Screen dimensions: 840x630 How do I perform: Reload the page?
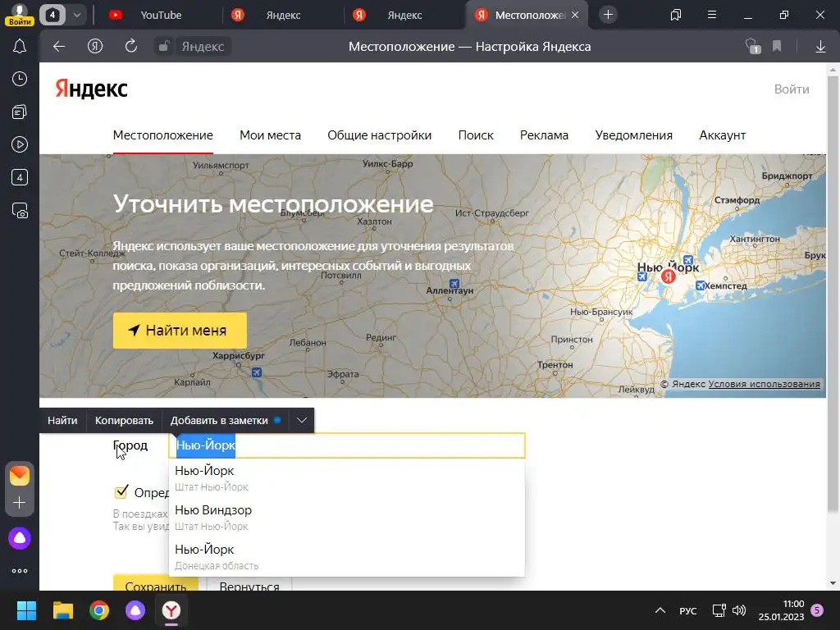pos(131,47)
